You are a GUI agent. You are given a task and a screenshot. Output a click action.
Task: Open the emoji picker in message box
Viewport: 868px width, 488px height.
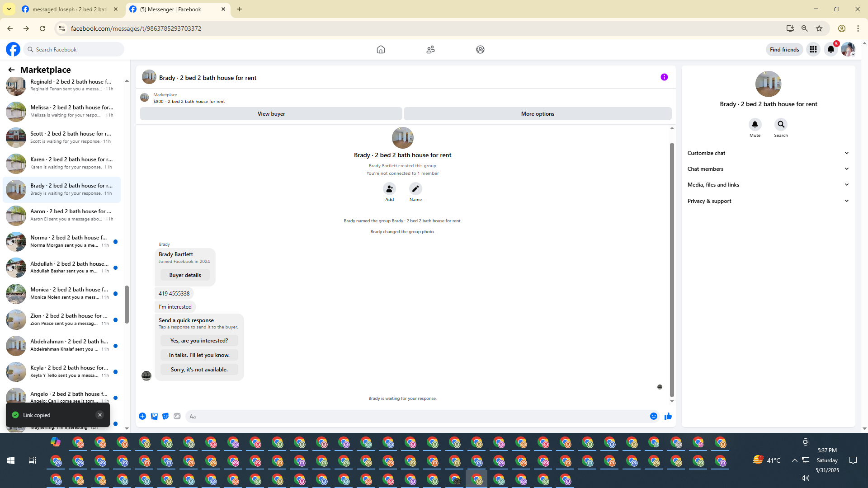click(x=653, y=416)
